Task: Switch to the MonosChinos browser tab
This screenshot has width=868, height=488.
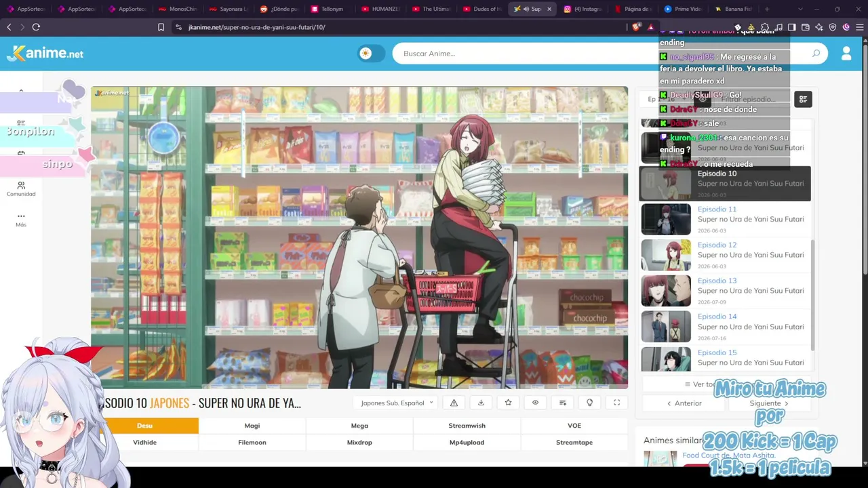Action: (x=178, y=9)
